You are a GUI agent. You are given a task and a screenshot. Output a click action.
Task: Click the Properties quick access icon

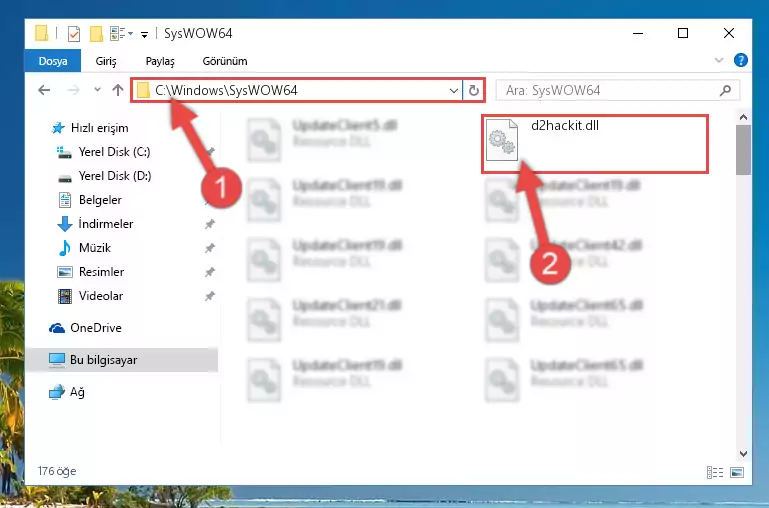(x=74, y=34)
